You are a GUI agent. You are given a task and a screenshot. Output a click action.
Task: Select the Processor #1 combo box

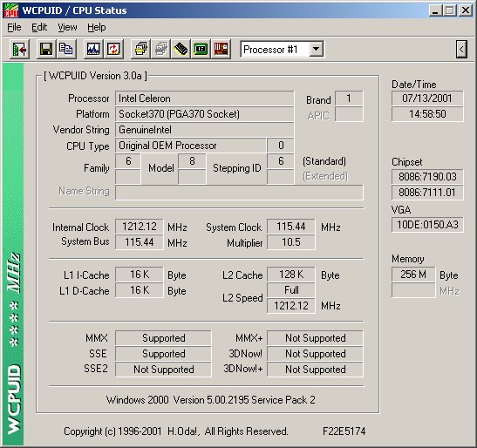[282, 50]
